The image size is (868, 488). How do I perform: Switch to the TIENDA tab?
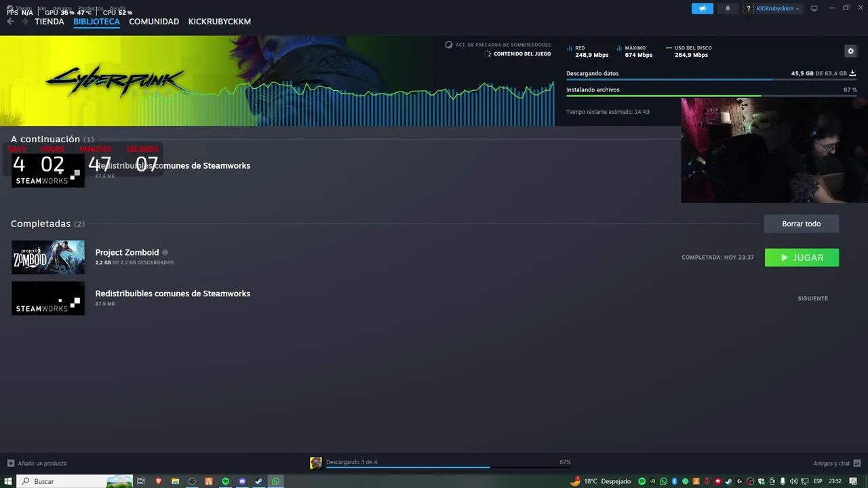50,22
